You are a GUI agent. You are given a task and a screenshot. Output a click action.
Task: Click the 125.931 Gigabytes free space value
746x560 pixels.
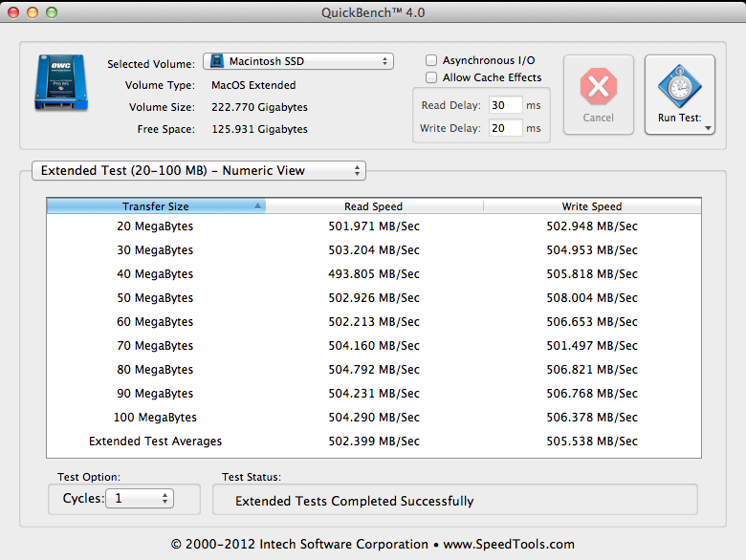coord(260,129)
